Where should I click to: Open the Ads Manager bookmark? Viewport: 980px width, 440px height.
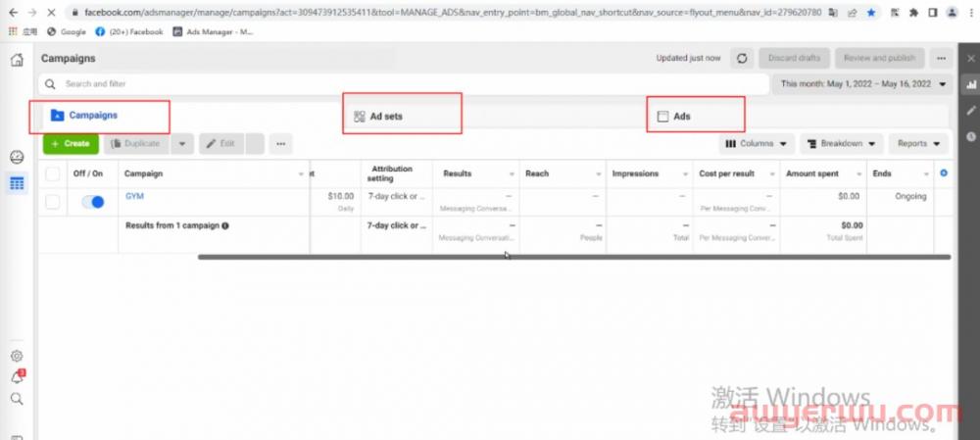[213, 31]
